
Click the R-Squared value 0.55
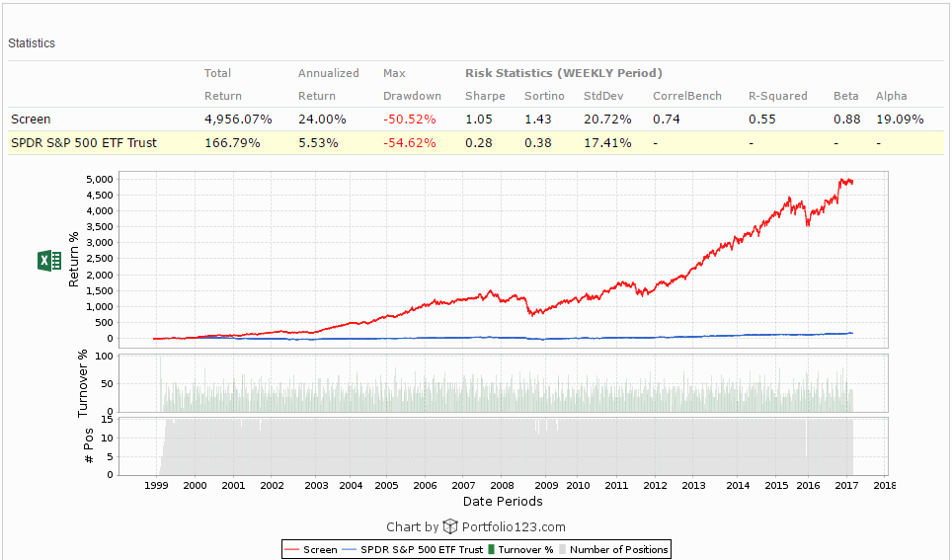pos(762,120)
